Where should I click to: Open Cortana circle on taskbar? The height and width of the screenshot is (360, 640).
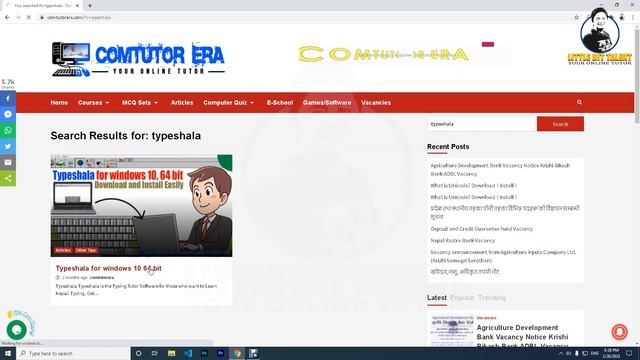tap(138, 353)
